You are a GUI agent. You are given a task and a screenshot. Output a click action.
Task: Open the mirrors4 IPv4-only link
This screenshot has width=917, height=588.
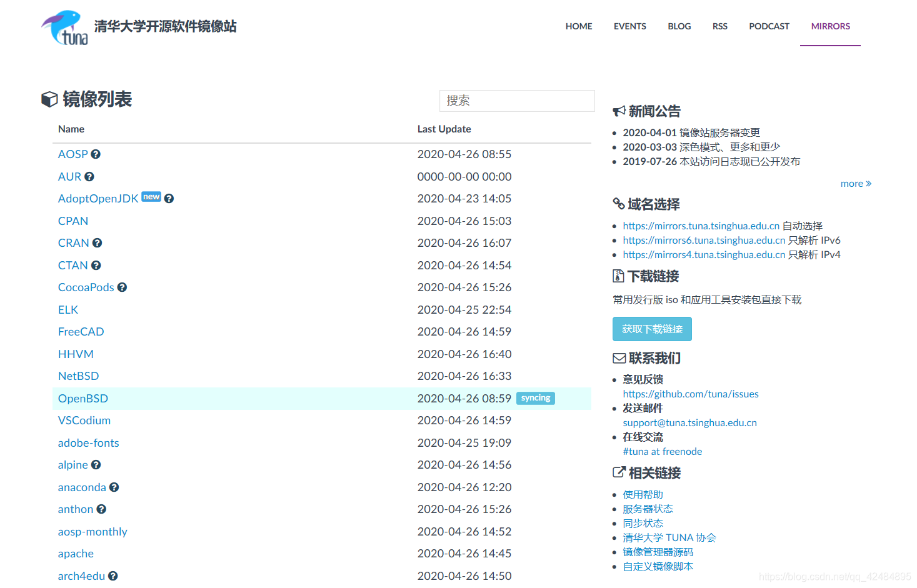tap(704, 255)
